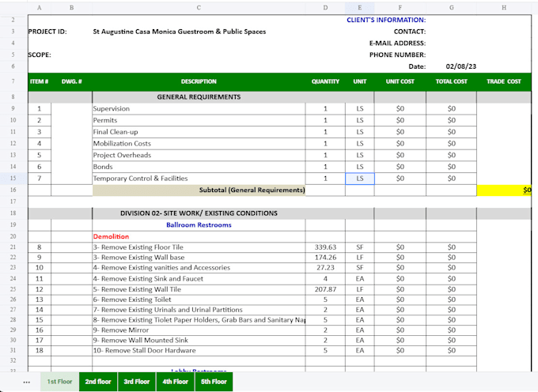Click the DWG. # header cell
Viewport: 538px width, 392px height.
tap(72, 81)
